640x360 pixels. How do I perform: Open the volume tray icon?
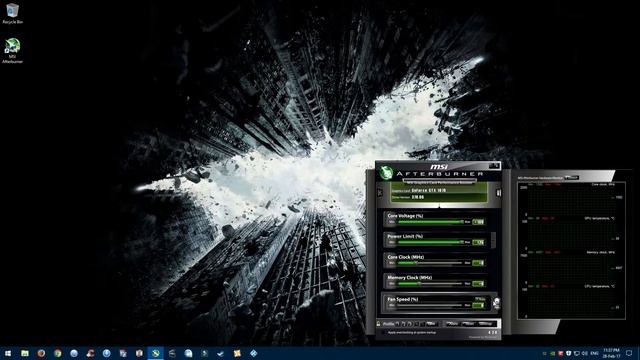tap(585, 353)
